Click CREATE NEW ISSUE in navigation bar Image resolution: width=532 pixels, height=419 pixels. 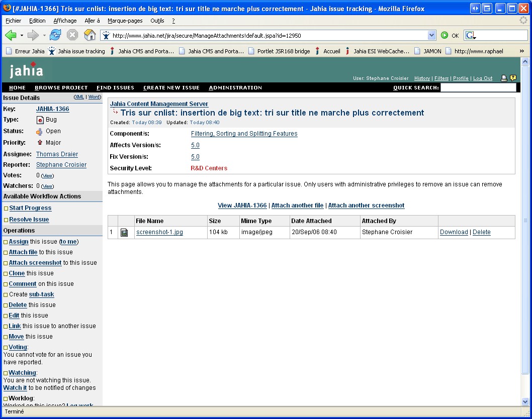click(x=171, y=88)
